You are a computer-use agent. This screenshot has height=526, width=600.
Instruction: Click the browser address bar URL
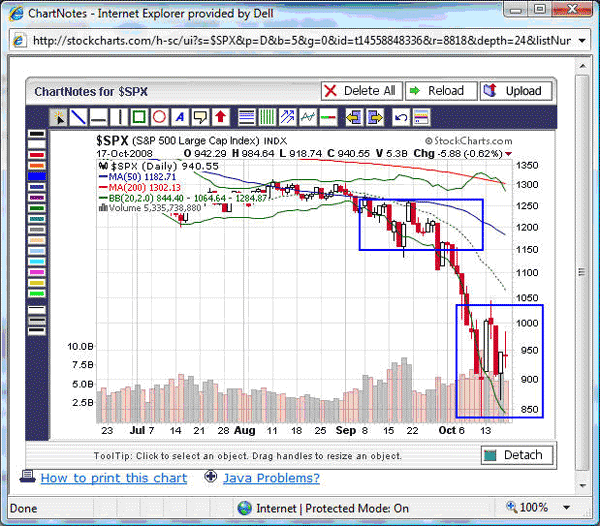(302, 41)
